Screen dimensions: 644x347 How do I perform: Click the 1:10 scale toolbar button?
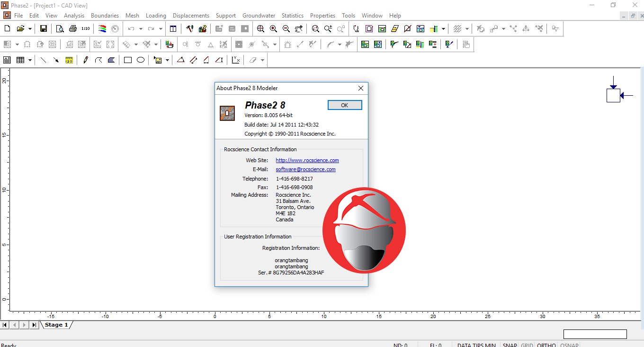pyautogui.click(x=86, y=28)
